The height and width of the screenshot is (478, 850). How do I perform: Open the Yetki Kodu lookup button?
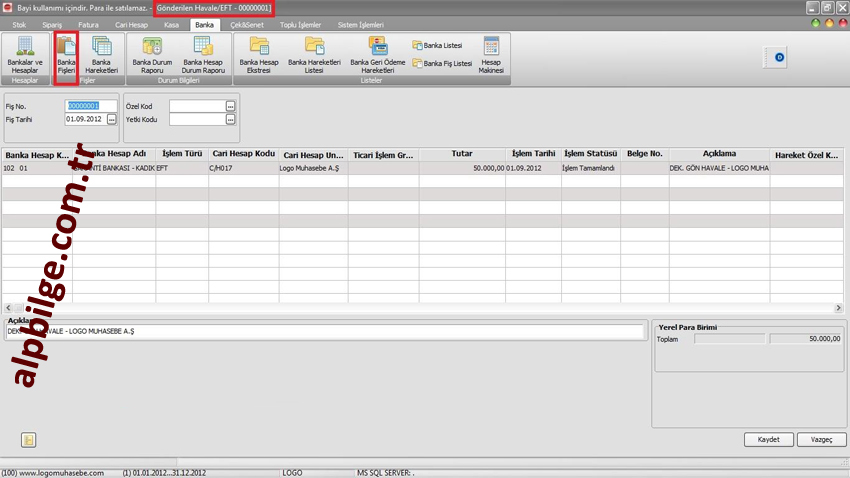click(230, 120)
